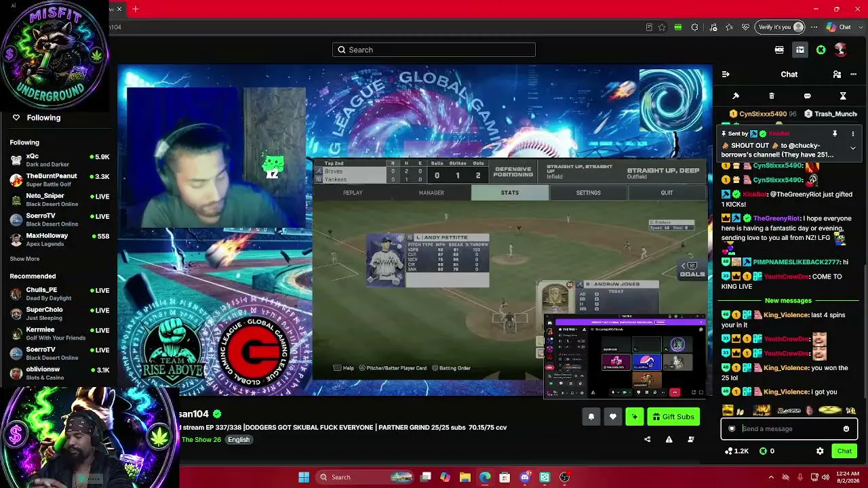Image resolution: width=868 pixels, height=488 pixels.
Task: Open the Kick drops chest icon
Action: pyautogui.click(x=800, y=49)
